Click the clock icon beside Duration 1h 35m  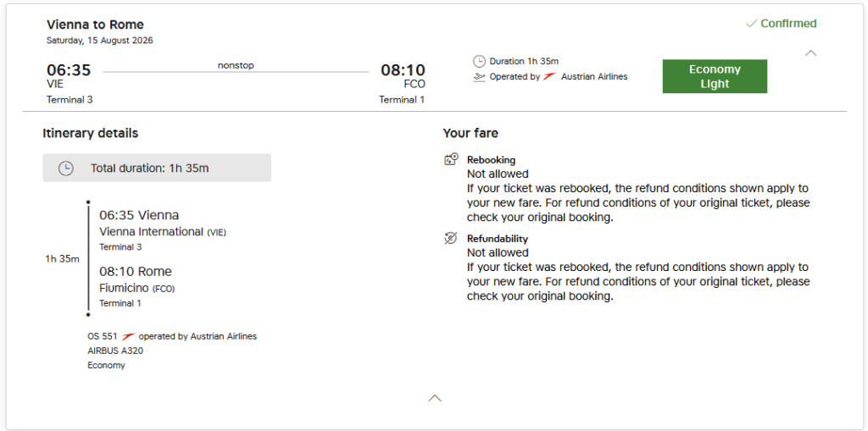click(x=479, y=61)
